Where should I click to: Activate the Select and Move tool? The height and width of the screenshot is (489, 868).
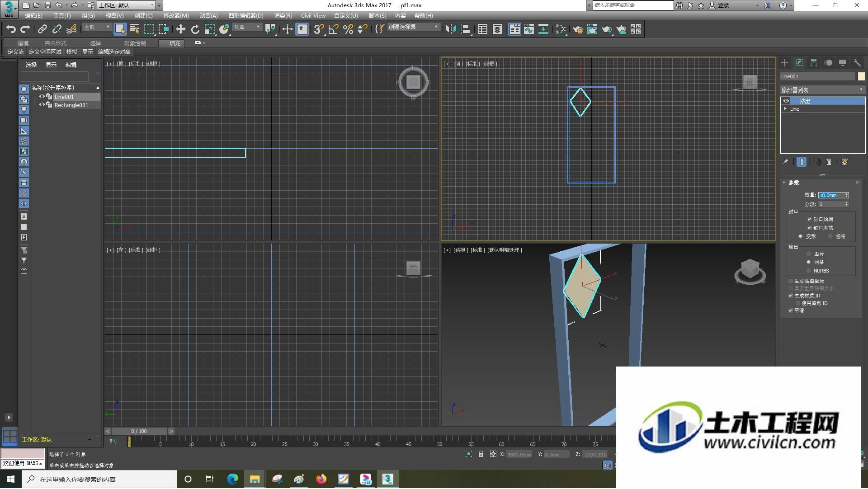(x=180, y=29)
